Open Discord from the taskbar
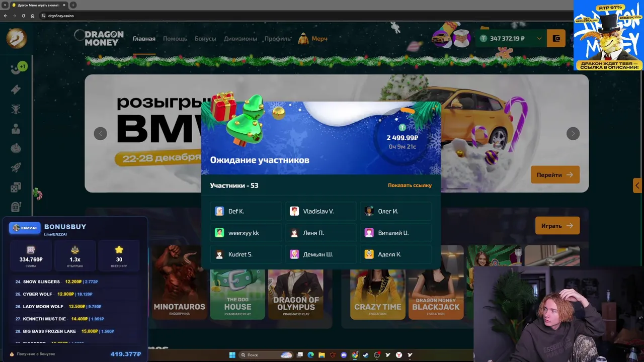This screenshot has height=362, width=644. click(x=344, y=355)
